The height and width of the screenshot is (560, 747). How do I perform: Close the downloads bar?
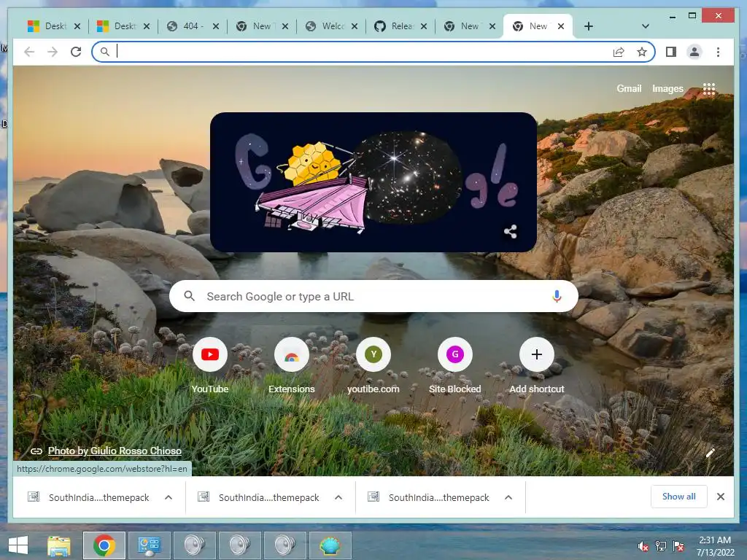721,497
